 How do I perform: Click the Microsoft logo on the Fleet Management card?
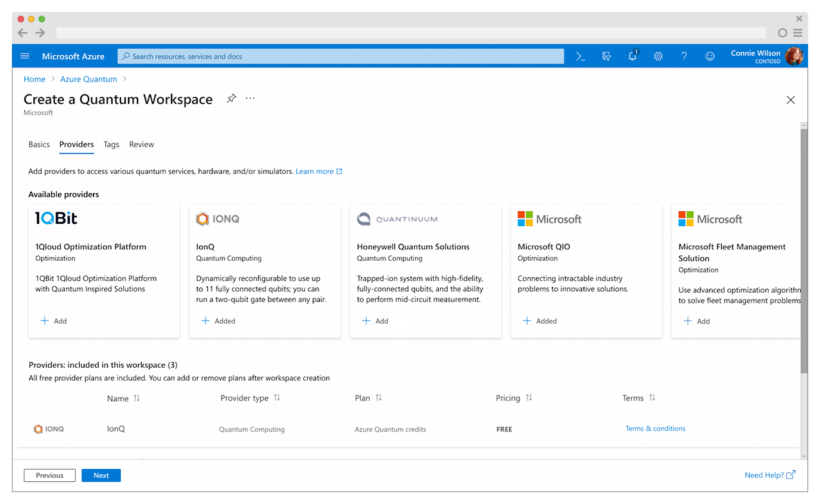click(x=710, y=219)
